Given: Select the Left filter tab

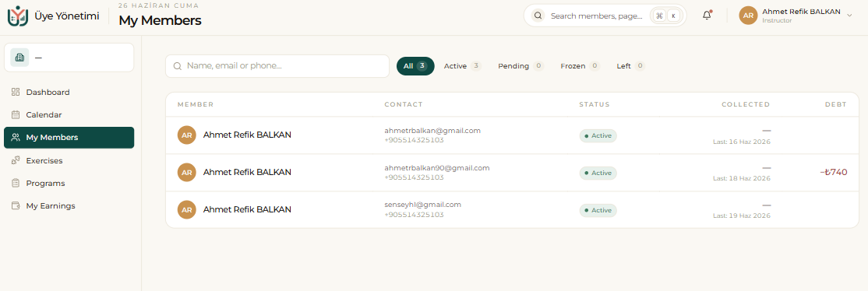Looking at the screenshot, I should click(630, 66).
